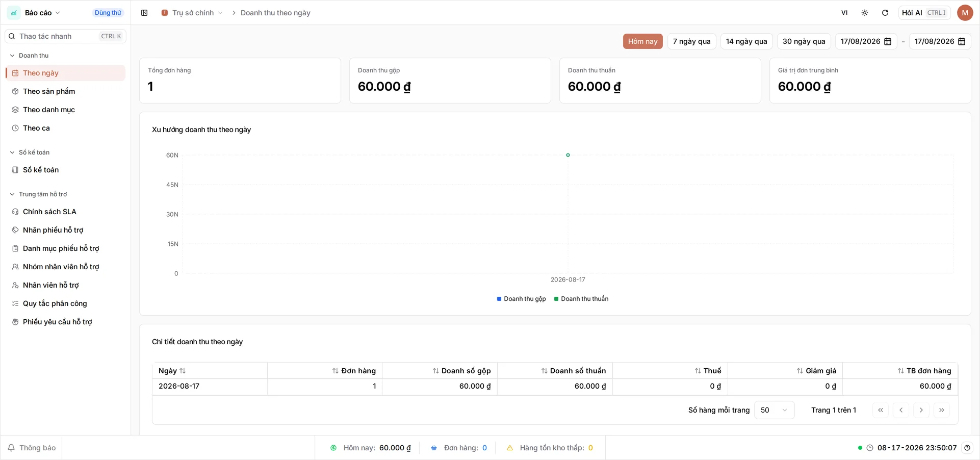This screenshot has width=980, height=460.
Task: Go to first page button
Action: click(881, 410)
